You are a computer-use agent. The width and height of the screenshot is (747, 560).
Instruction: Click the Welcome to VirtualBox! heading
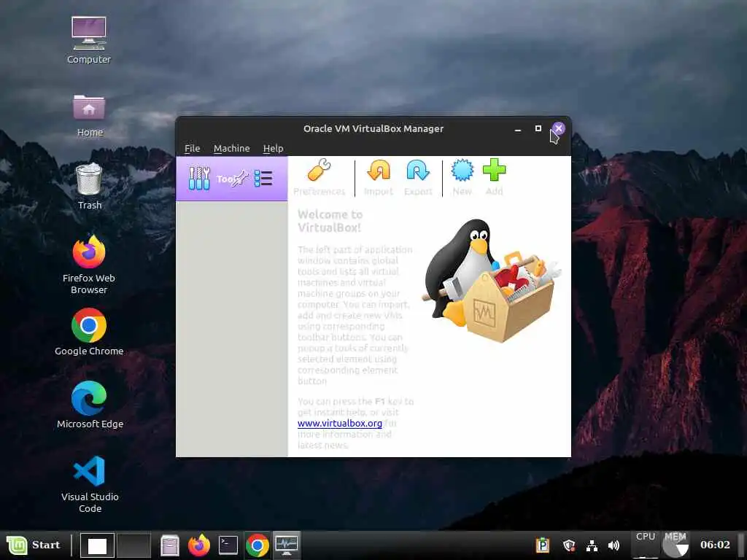point(330,221)
